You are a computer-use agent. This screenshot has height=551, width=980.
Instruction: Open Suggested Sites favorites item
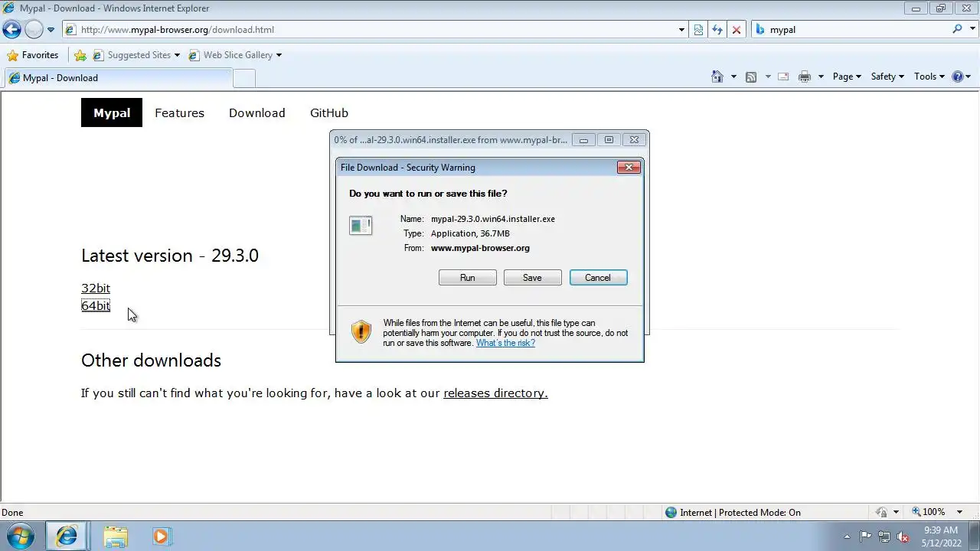click(x=136, y=55)
